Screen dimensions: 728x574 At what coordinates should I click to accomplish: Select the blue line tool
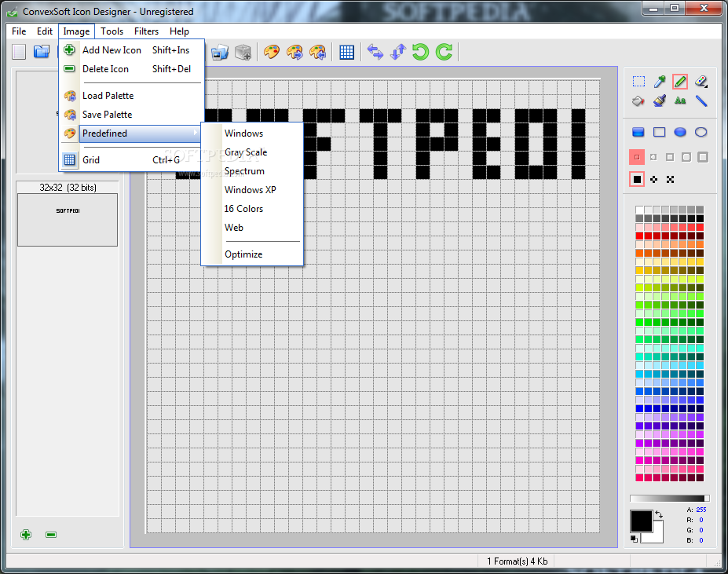pyautogui.click(x=701, y=101)
